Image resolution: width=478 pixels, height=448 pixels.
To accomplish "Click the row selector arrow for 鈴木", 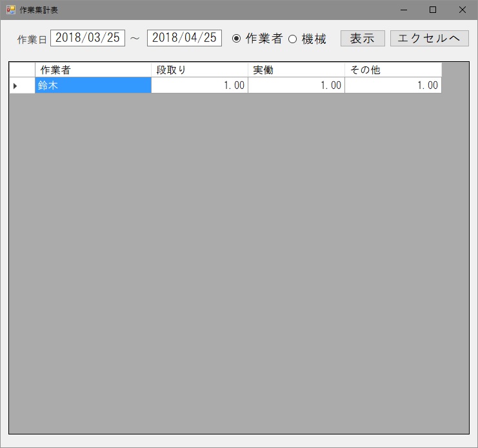I will [22, 85].
